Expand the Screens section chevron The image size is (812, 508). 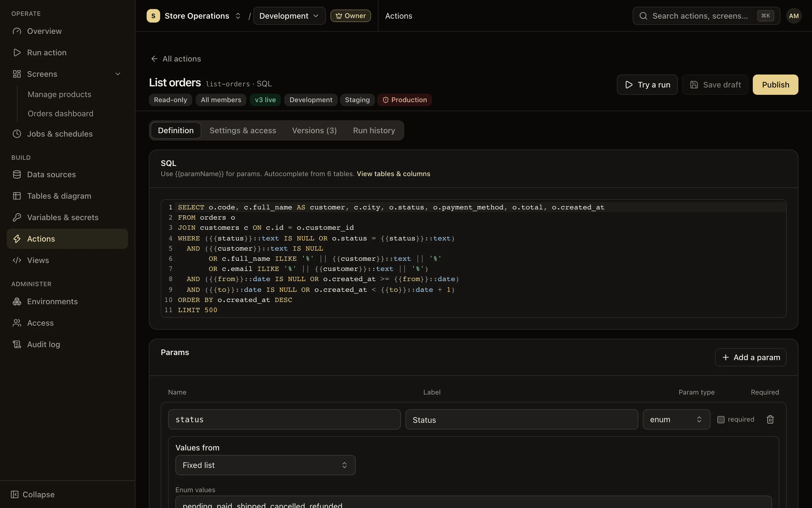pos(118,74)
